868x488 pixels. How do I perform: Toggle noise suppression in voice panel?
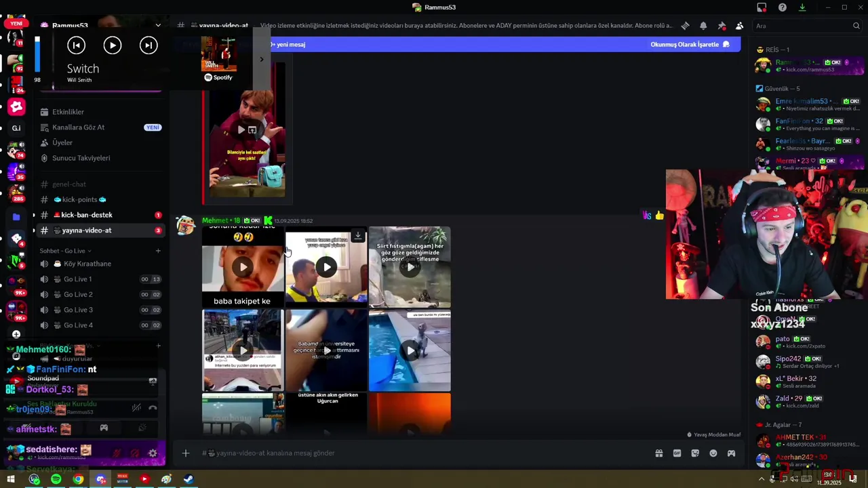click(x=136, y=408)
